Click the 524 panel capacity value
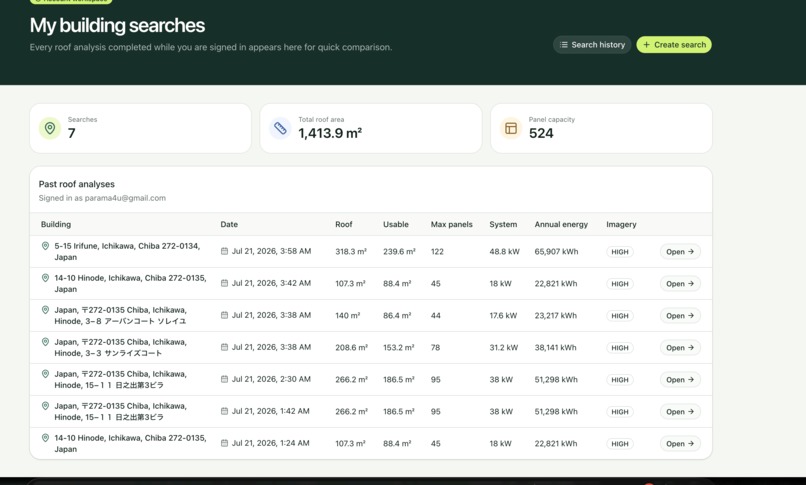 point(541,133)
